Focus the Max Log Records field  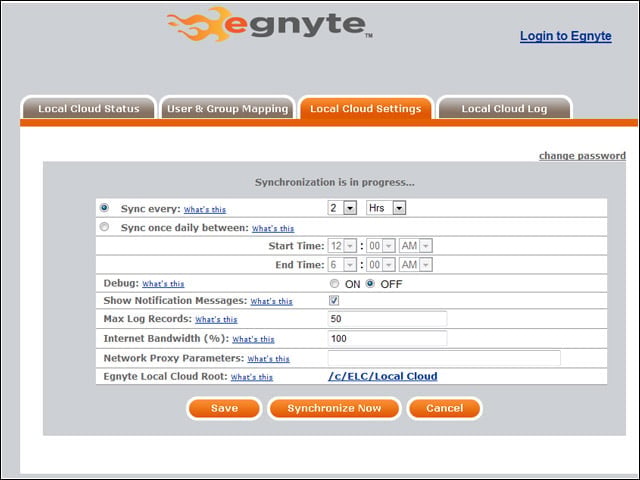(x=387, y=318)
